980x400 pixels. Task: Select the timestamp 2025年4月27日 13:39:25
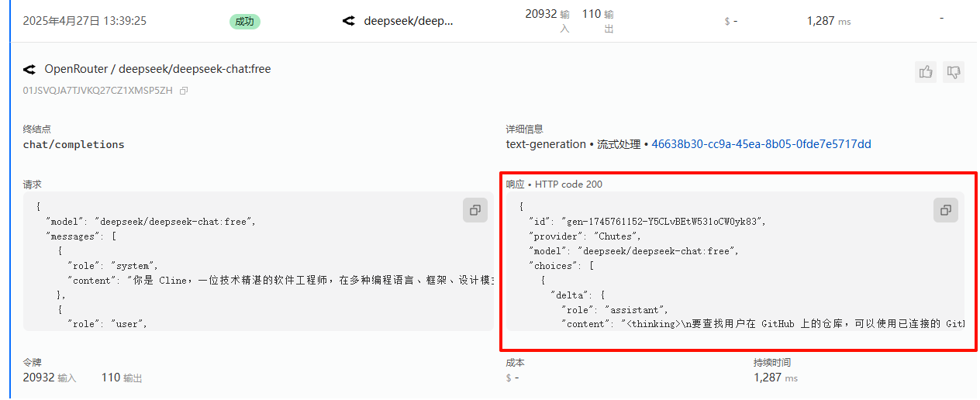[x=85, y=21]
